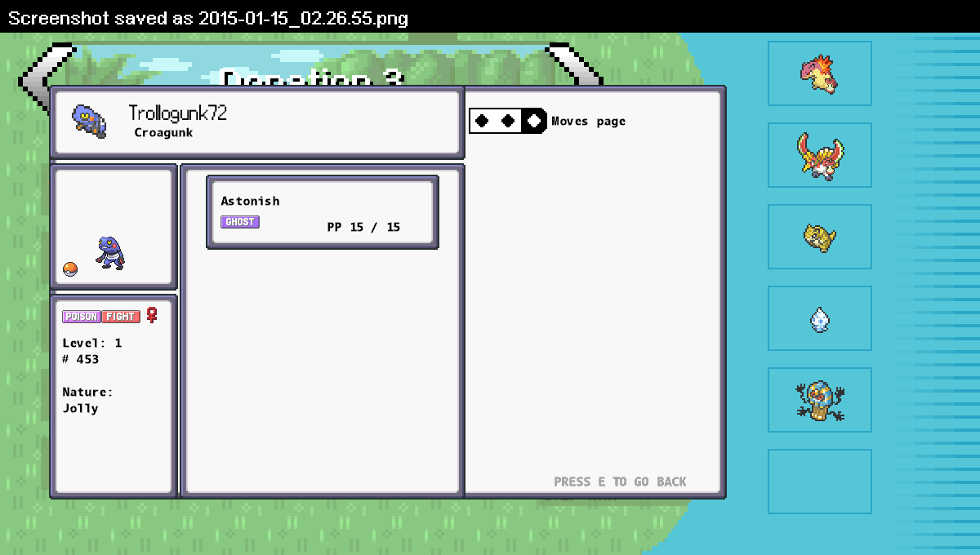
Task: Click the POISON type badge
Action: [82, 317]
